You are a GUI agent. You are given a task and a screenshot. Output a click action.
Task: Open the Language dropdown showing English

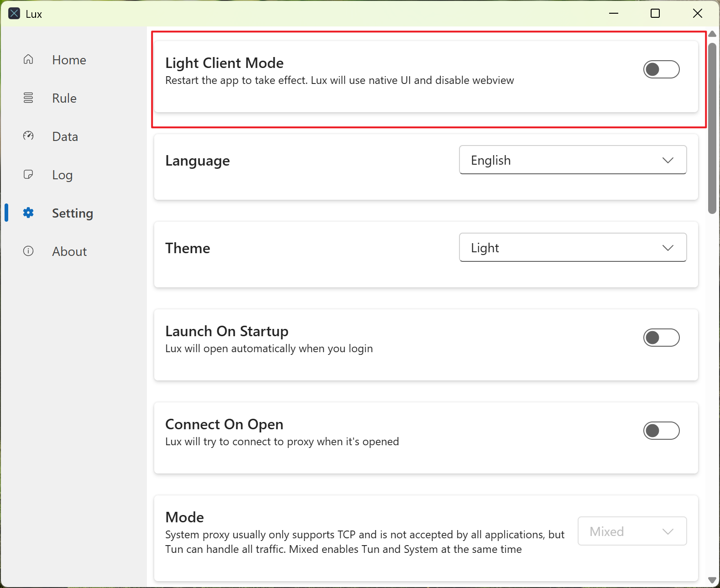pos(573,160)
